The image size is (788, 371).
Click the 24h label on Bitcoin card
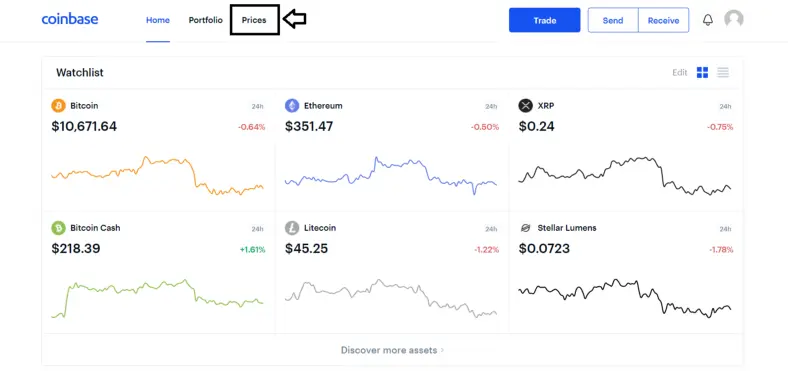pos(257,107)
